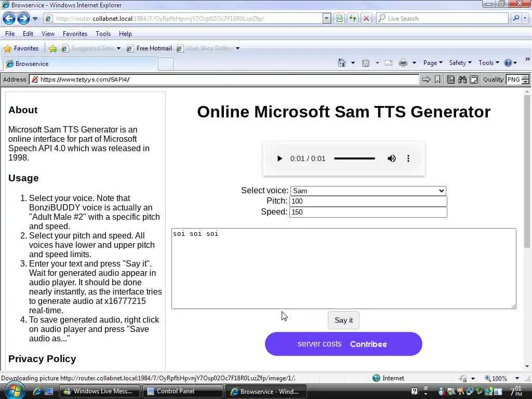Click the blue Help question mark icon
Image resolution: width=532 pixels, height=399 pixels.
click(508, 63)
